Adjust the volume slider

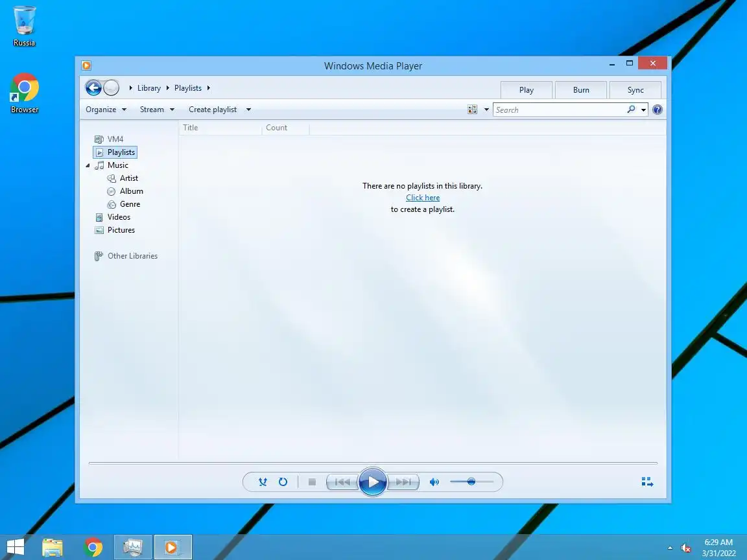tap(471, 482)
